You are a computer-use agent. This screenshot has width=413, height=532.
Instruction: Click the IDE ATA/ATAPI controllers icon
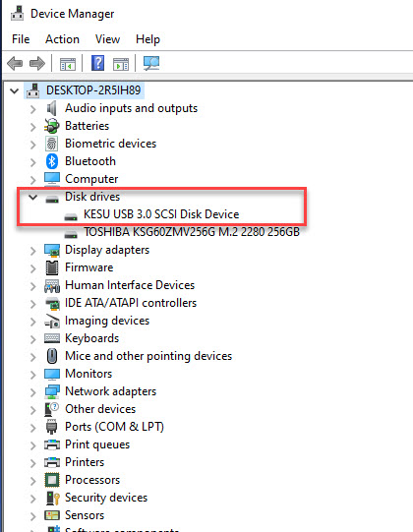click(52, 303)
